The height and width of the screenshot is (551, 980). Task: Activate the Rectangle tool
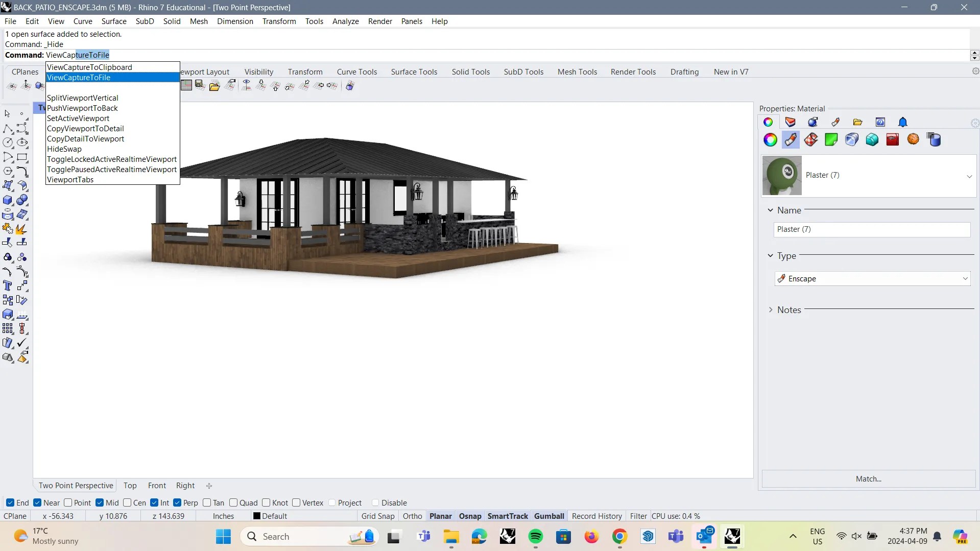pyautogui.click(x=22, y=157)
